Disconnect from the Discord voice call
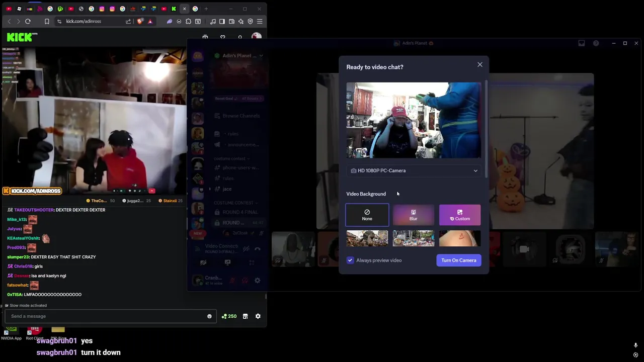 [x=258, y=248]
